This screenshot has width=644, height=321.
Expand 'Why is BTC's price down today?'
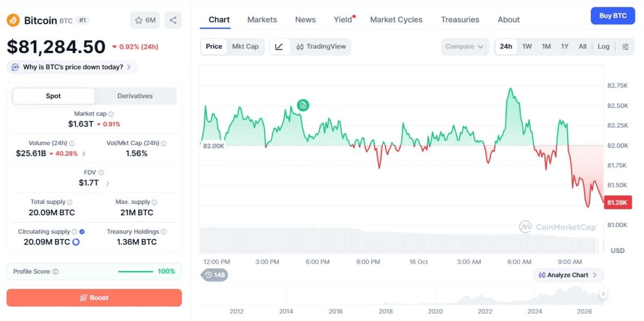pos(72,67)
